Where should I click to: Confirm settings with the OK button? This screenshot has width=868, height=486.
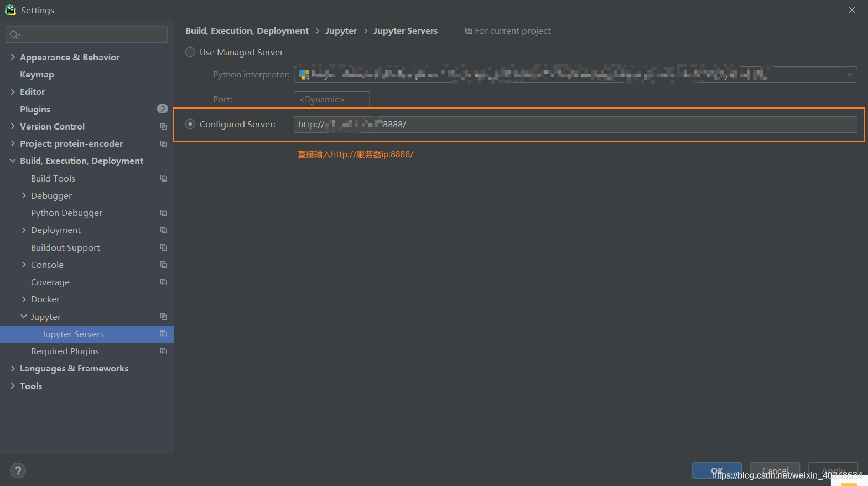[x=717, y=471]
